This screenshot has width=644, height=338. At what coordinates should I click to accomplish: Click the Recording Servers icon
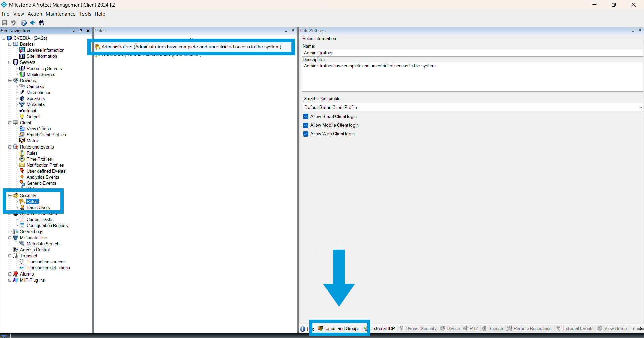(22, 68)
